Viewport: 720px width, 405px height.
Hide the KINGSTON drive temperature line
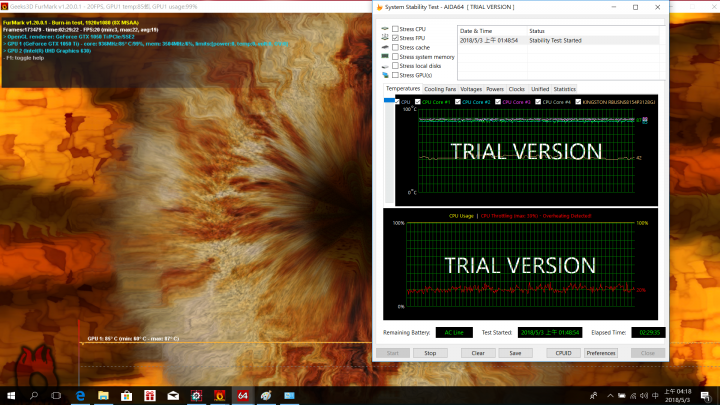(578, 102)
